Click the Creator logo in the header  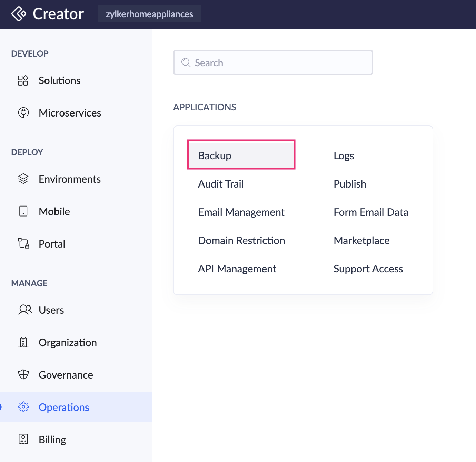47,14
